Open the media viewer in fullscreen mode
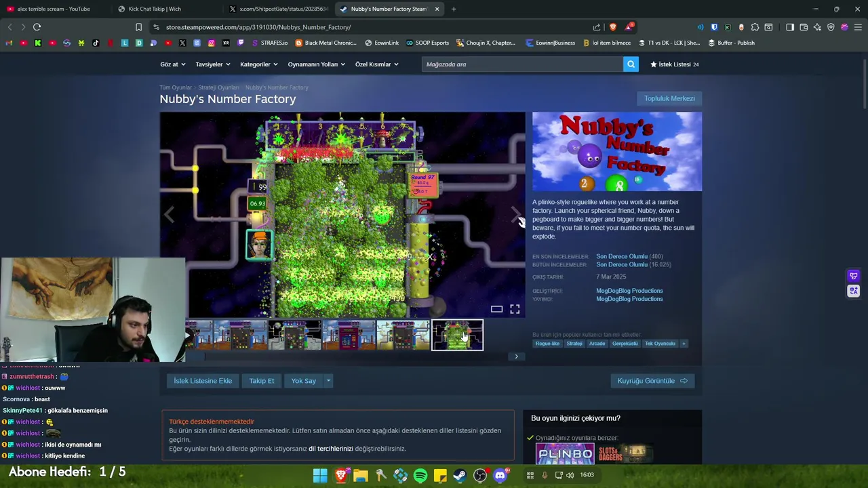The height and width of the screenshot is (488, 868). click(515, 309)
